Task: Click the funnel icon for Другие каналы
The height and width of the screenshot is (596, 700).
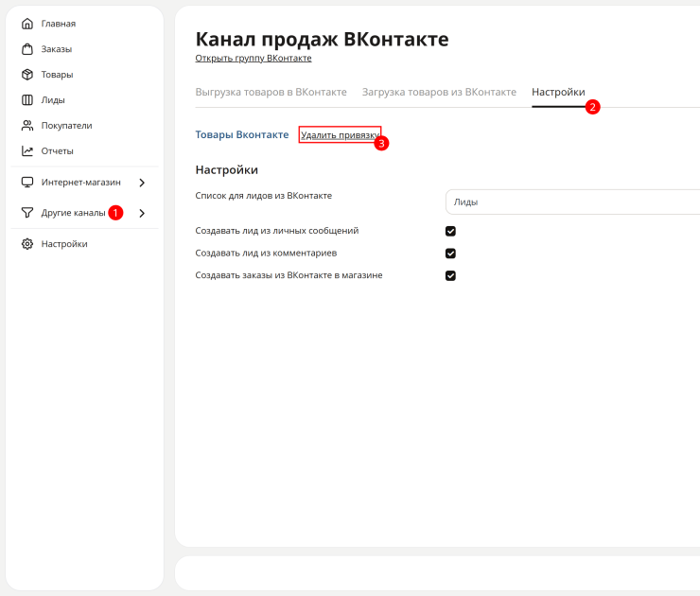Action: (27, 213)
